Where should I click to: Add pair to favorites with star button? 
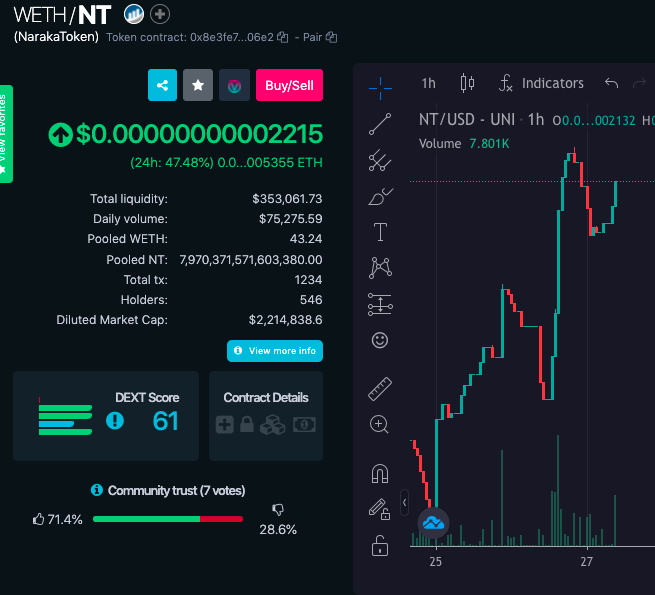(198, 85)
